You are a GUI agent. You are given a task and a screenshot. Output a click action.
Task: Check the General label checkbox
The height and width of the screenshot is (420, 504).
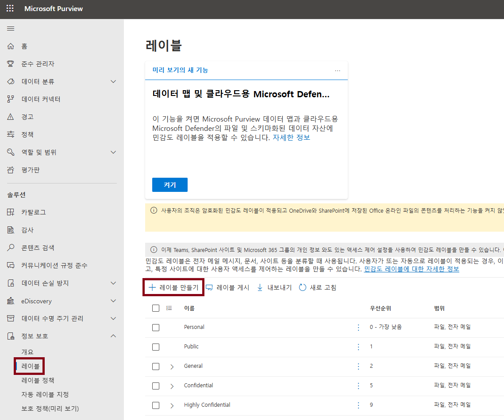point(156,367)
